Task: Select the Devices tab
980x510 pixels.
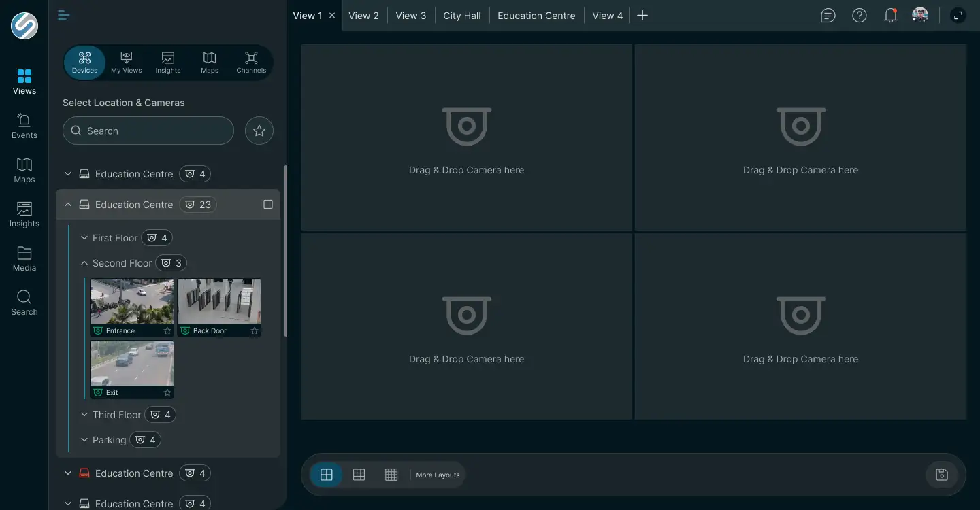Action: click(84, 63)
